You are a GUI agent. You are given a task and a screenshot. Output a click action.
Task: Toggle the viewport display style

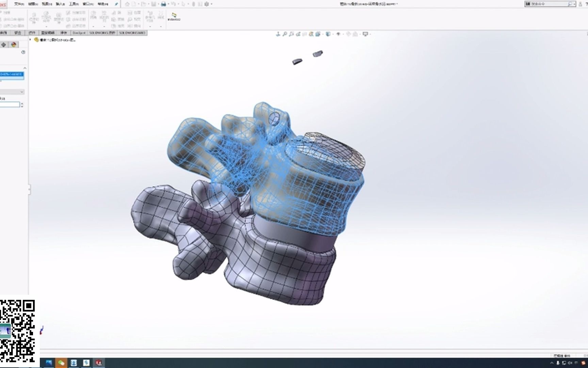click(328, 34)
